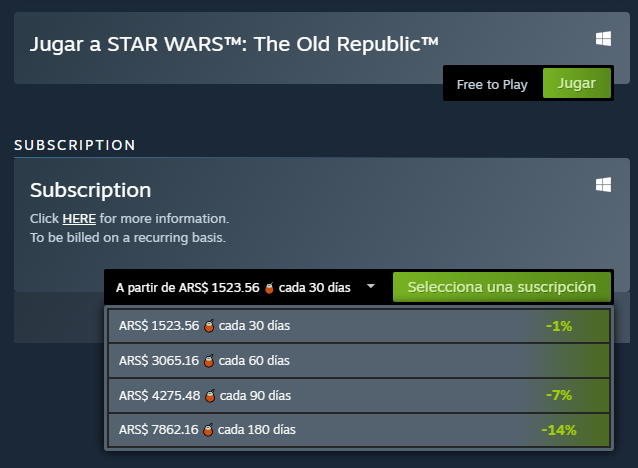Click mate icon in 60 días option
Screen dimensions: 638x468
[x=209, y=361]
